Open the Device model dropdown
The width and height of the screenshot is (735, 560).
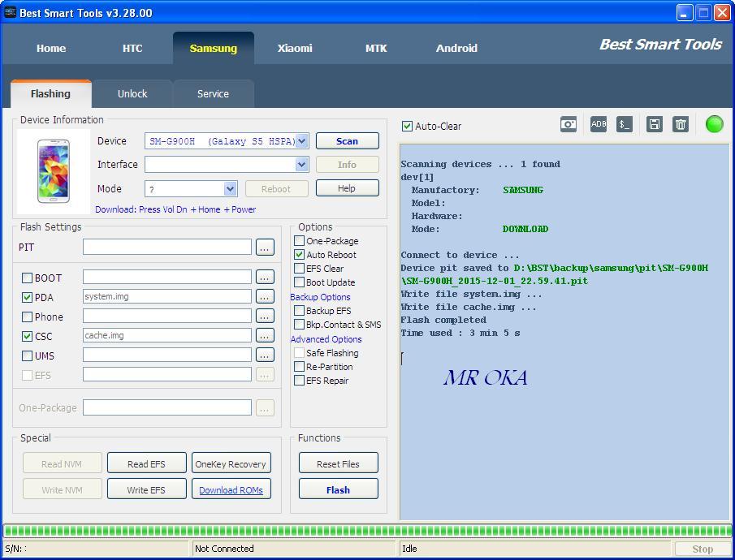point(302,141)
